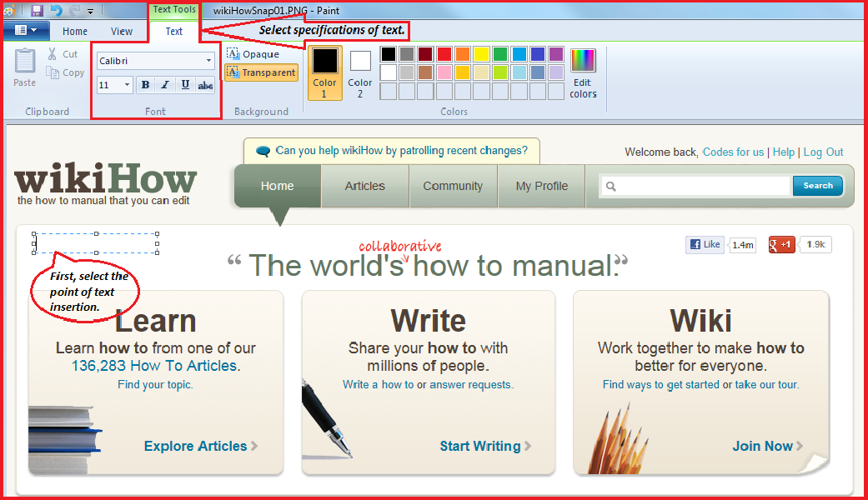
Task: Open the wikiHow Articles tab
Action: coord(365,187)
